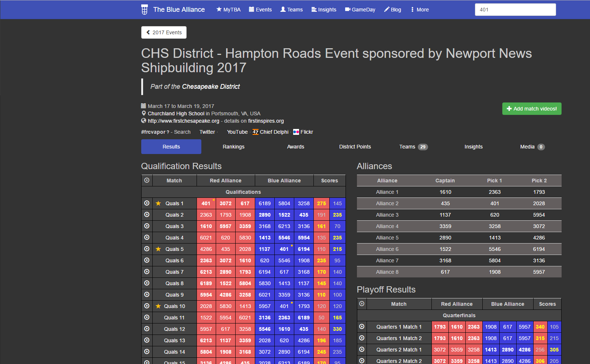This screenshot has width=590, height=364.
Task: Click play icon for Quals 10
Action: [147, 306]
